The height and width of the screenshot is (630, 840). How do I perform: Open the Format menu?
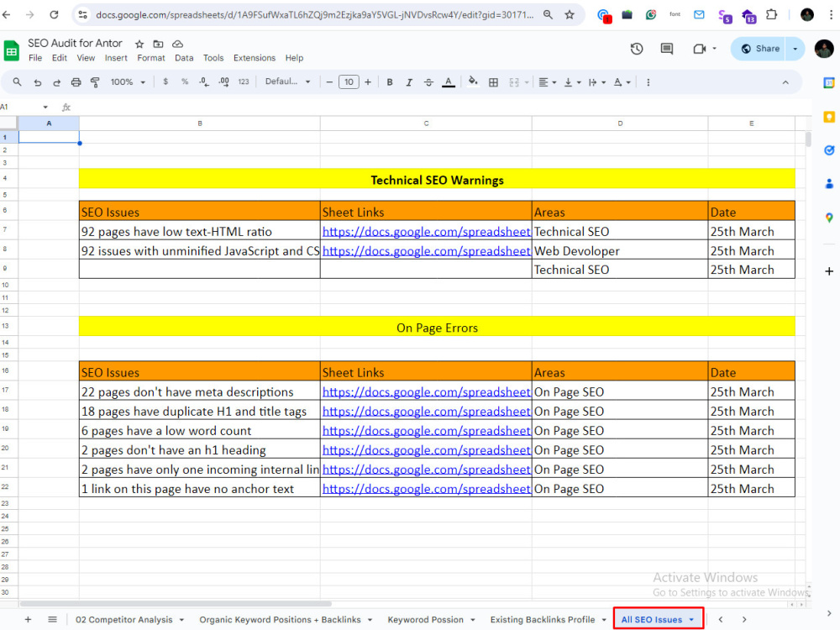[x=151, y=58]
